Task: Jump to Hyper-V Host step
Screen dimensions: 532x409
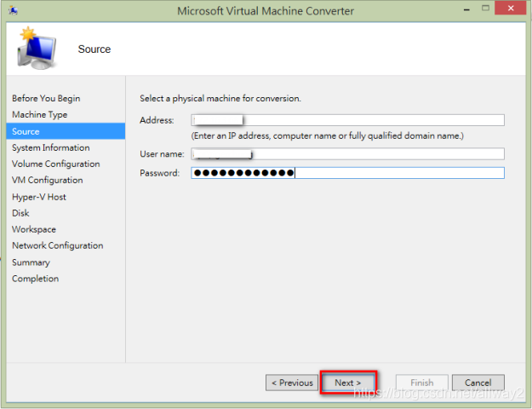Action: pos(39,197)
